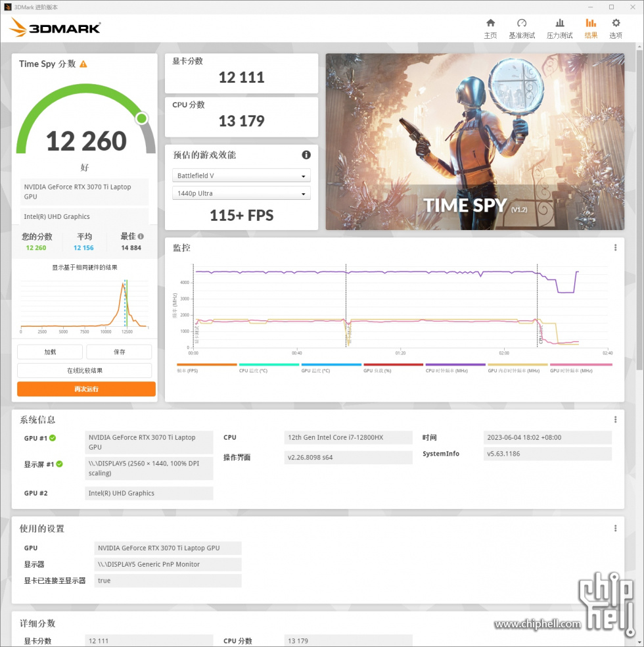644x647 pixels.
Task: Toggle the GPU 温度 (°C) blue legend swatch
Action: click(x=331, y=365)
